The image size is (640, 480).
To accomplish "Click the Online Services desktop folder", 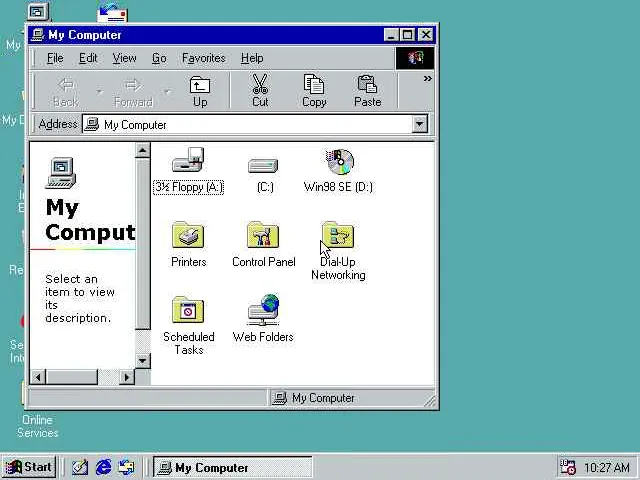I will [37, 426].
